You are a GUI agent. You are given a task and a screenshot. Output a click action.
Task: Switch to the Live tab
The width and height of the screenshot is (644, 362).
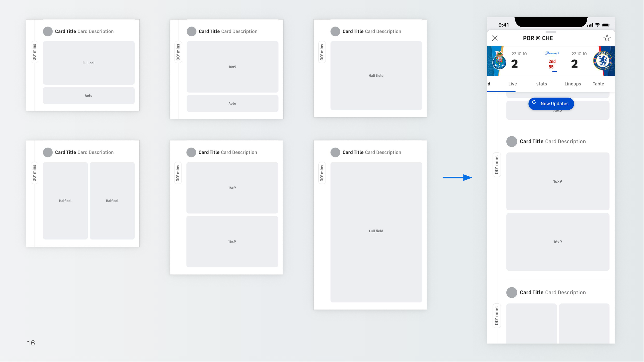coord(512,84)
